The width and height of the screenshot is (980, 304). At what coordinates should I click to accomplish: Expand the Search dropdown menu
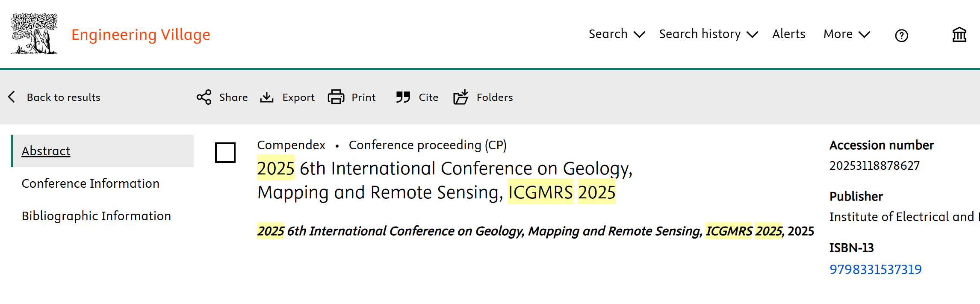[617, 34]
